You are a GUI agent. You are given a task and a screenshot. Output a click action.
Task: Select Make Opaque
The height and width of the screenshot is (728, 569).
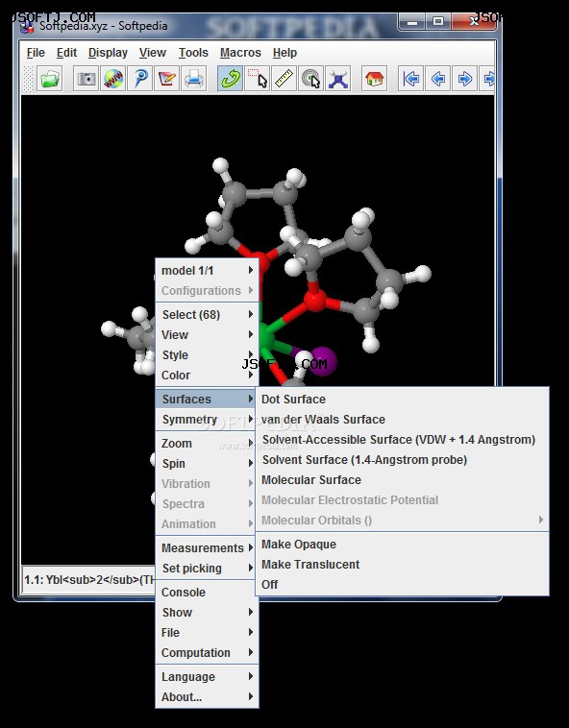[x=403, y=545]
